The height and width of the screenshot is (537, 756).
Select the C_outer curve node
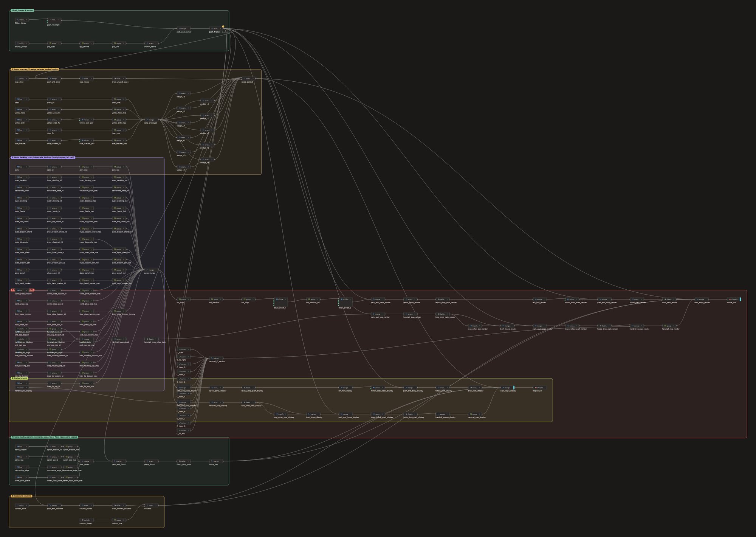tap(184, 349)
